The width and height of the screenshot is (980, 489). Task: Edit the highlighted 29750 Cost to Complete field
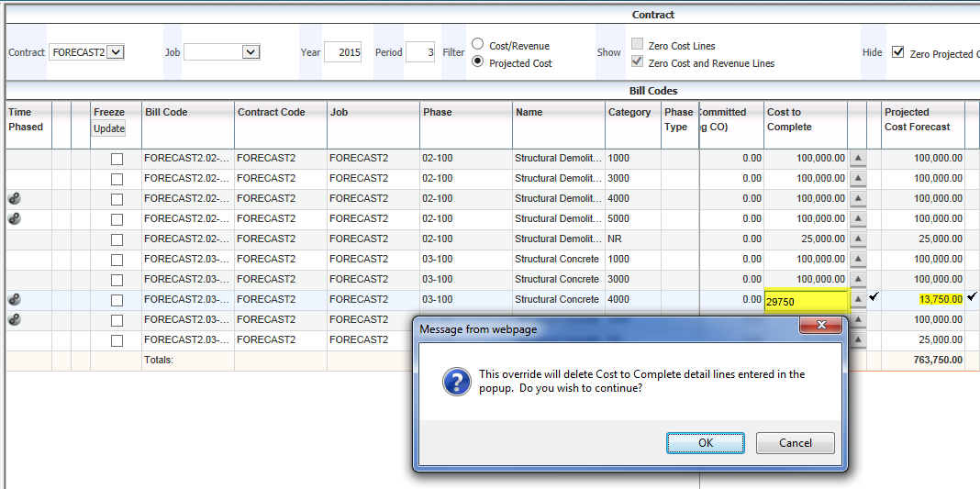(807, 302)
